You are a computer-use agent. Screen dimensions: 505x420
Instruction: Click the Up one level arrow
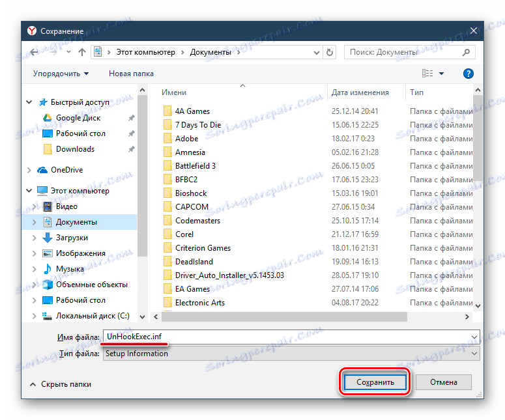click(x=82, y=52)
